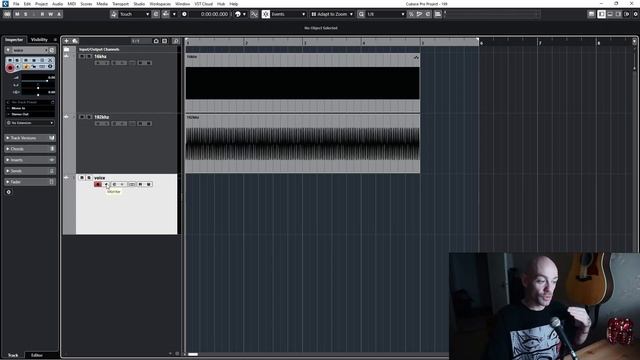Viewport: 640px width, 360px height.
Task: Click the Stereo Out output routing field
Action: [x=30, y=114]
